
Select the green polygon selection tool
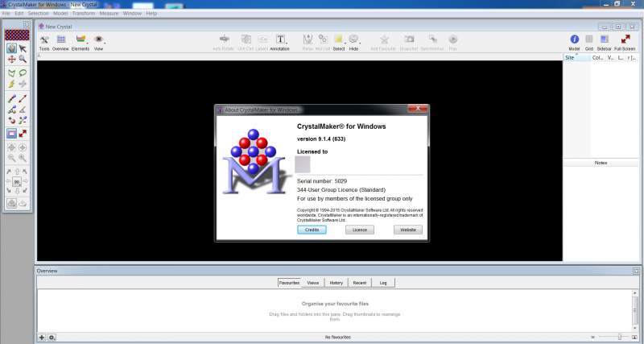click(11, 73)
